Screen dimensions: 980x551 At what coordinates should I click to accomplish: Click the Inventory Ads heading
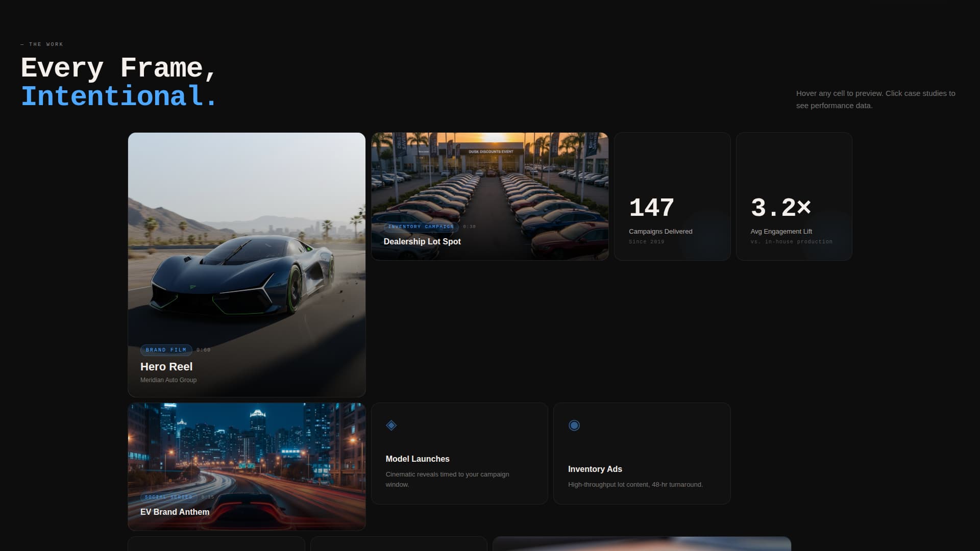point(595,469)
